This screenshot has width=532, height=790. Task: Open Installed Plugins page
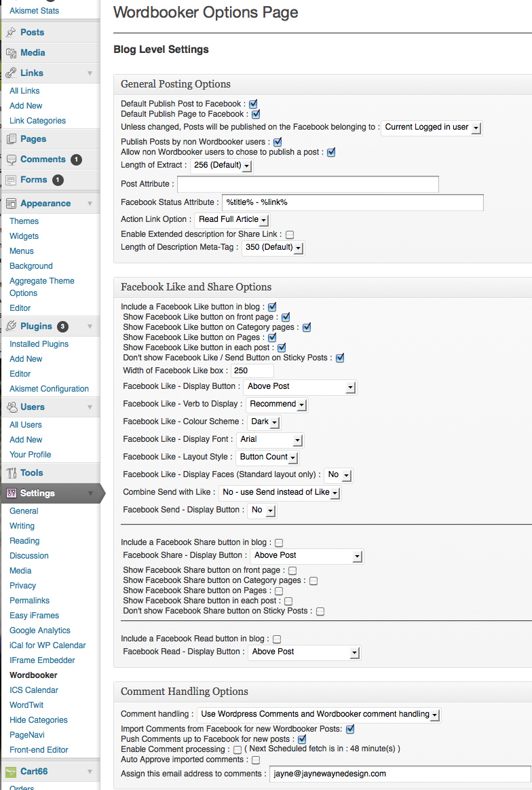(x=39, y=344)
